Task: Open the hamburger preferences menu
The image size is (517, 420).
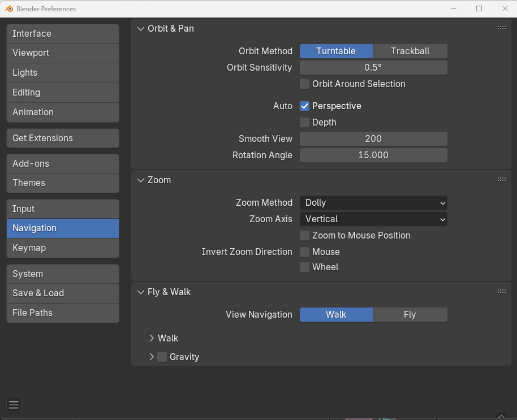Action: (x=14, y=405)
